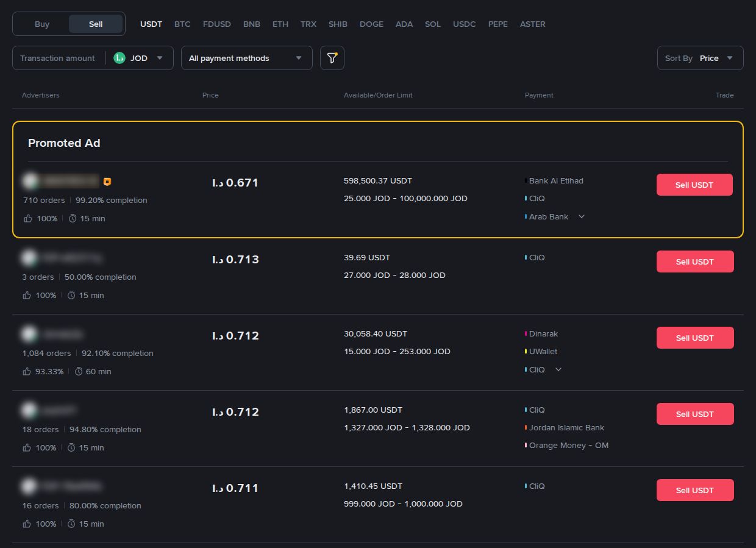
Task: Click clock icon in 18 orders row
Action: point(71,447)
